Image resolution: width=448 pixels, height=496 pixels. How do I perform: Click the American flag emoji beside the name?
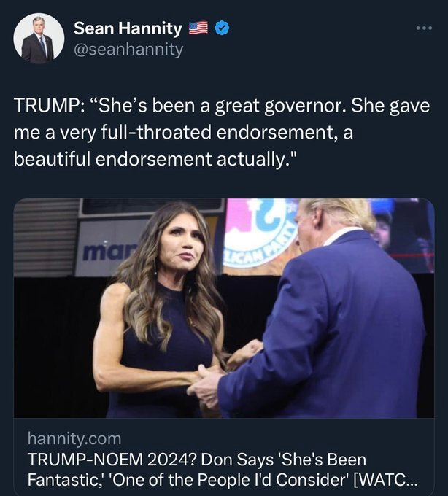point(198,28)
